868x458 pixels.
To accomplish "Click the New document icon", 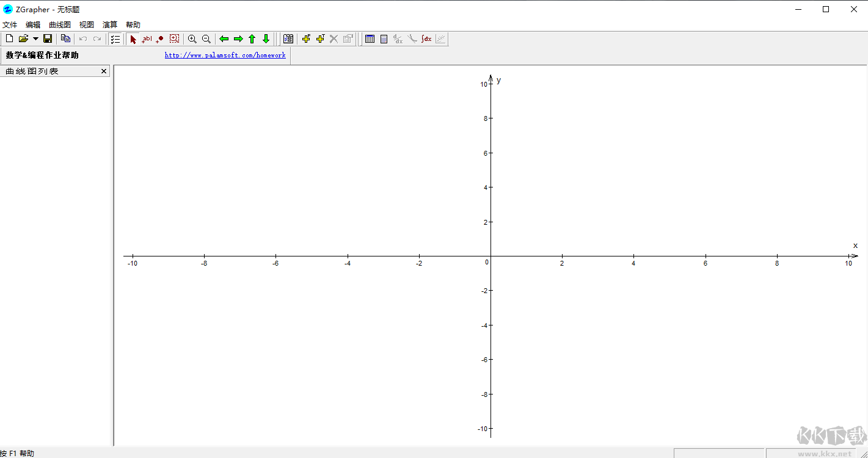I will 9,39.
